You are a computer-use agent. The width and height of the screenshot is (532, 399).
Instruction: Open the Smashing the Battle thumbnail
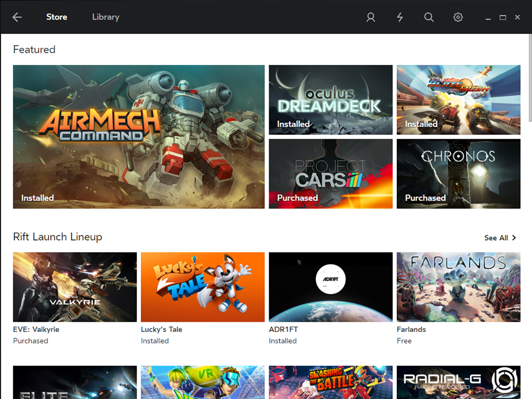pos(331,382)
